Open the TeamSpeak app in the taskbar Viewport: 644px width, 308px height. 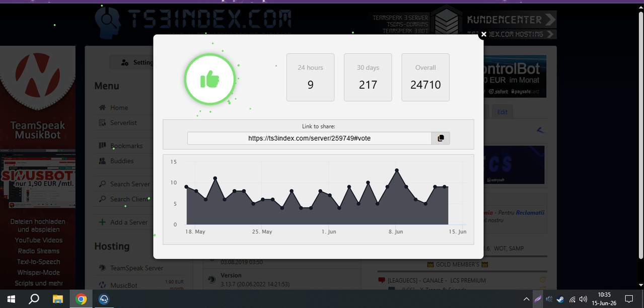tap(104, 299)
